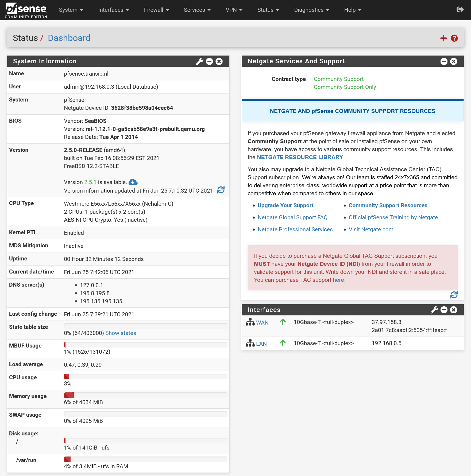Click the MBUF Usage progress bar
This screenshot has width=471, height=476.
[x=146, y=345]
